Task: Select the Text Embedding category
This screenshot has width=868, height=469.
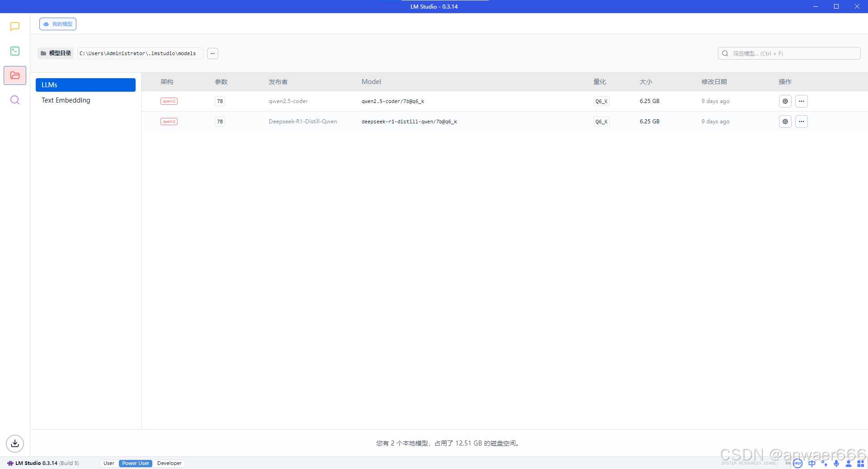Action: 85,100
